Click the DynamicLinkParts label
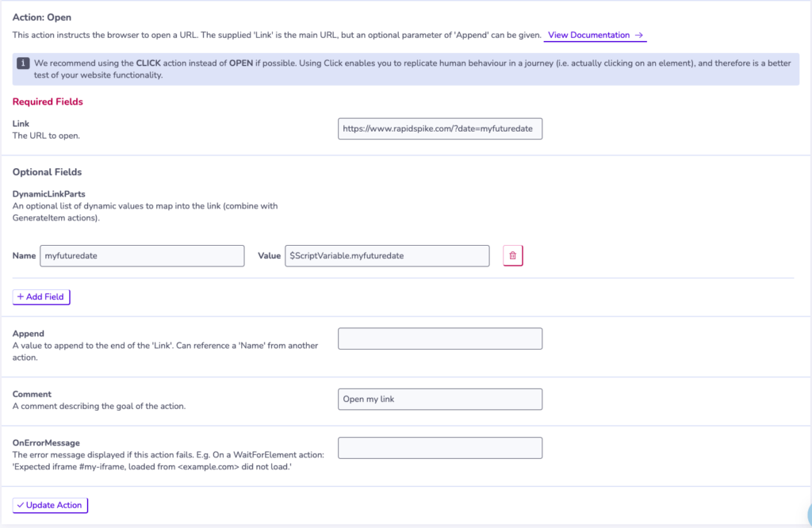812x528 pixels. coord(48,194)
